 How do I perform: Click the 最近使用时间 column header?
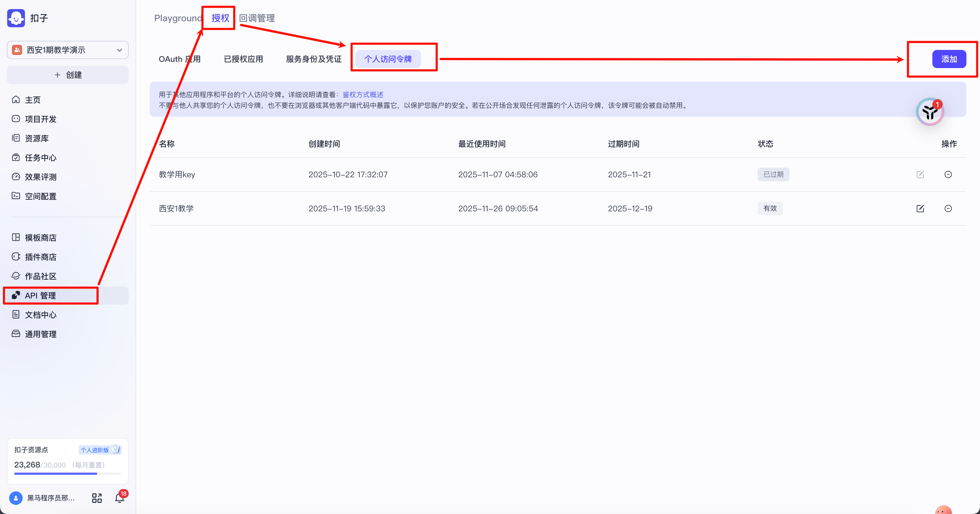[x=481, y=144]
